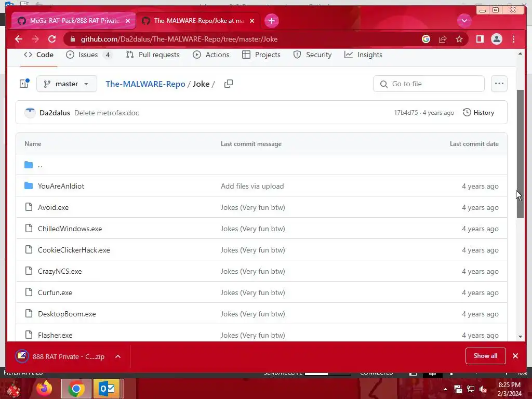Go to the parent directory '..'
532x399 pixels.
tap(41, 165)
